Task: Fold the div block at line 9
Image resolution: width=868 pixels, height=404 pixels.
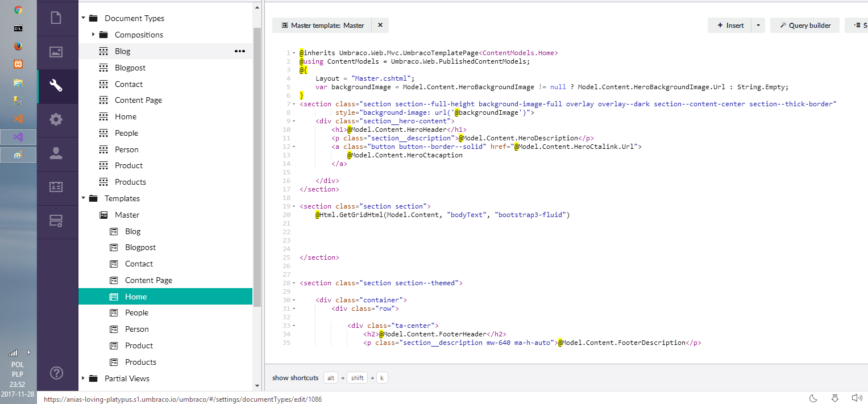Action: [294, 121]
